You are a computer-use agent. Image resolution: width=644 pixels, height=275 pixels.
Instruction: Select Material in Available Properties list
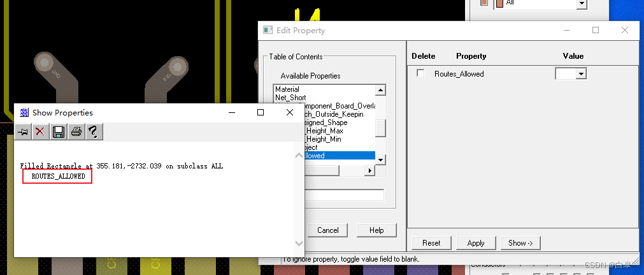point(287,89)
